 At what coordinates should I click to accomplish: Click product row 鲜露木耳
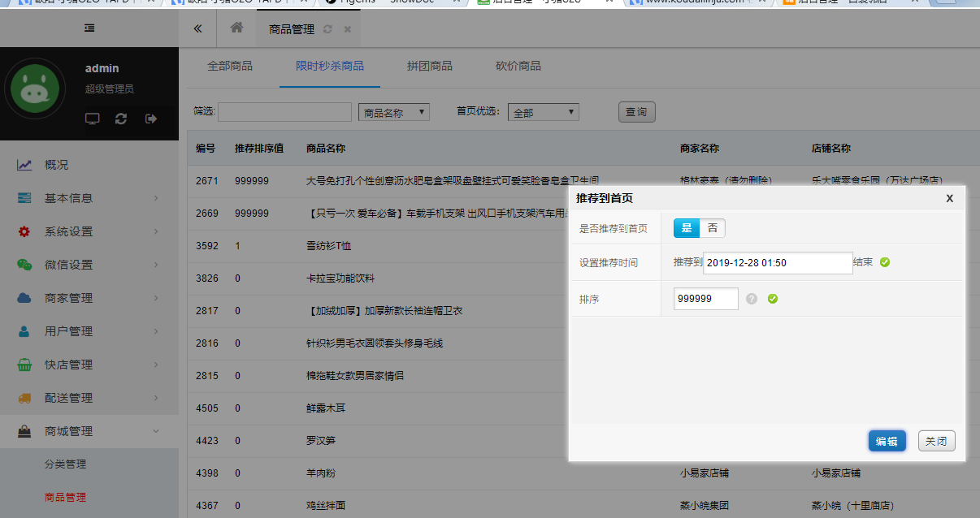pyautogui.click(x=326, y=408)
